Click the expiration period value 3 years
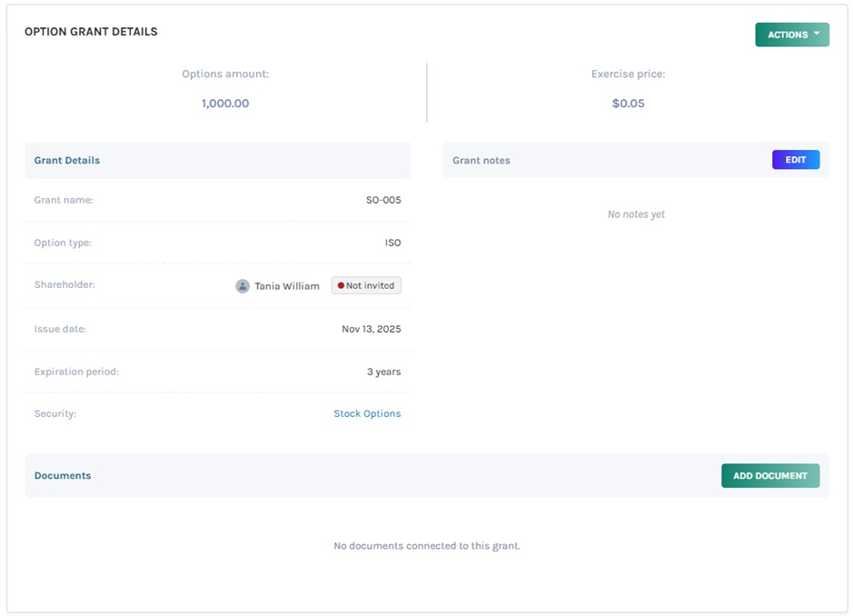The width and height of the screenshot is (853, 616). coord(383,372)
